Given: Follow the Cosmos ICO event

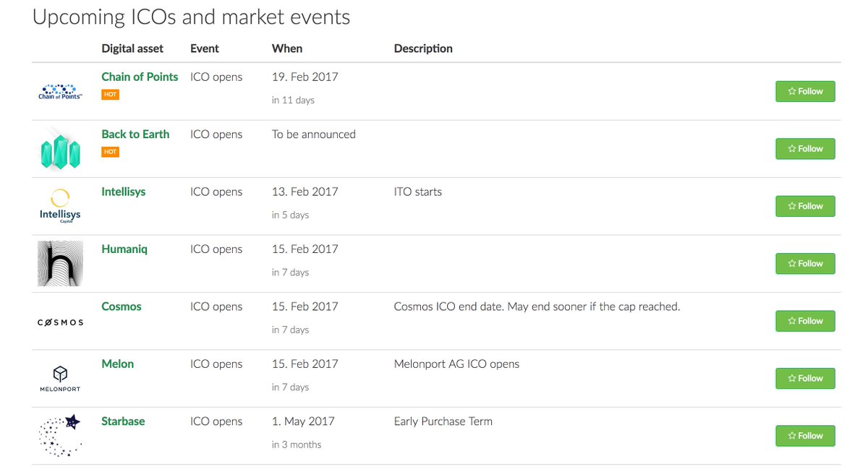Looking at the screenshot, I should point(805,321).
